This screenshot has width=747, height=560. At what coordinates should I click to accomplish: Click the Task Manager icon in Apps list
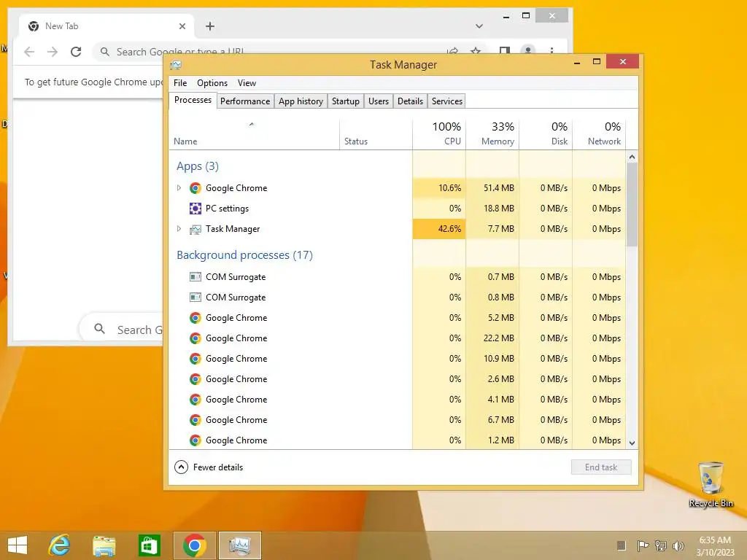click(x=195, y=229)
